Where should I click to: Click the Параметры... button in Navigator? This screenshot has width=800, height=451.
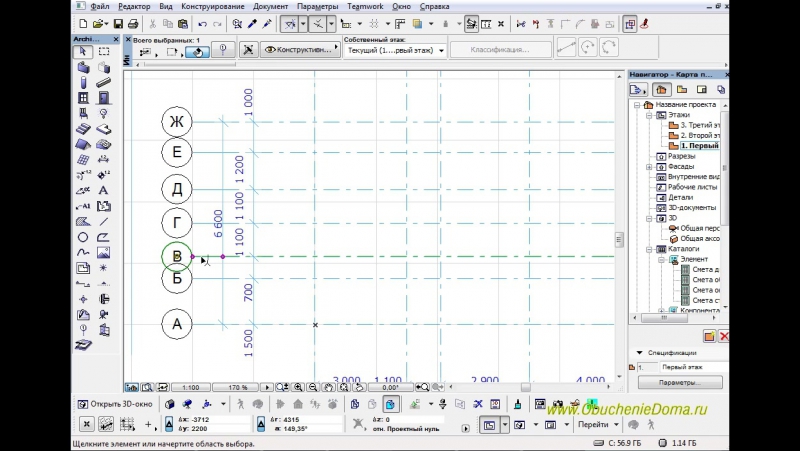pyautogui.click(x=680, y=383)
